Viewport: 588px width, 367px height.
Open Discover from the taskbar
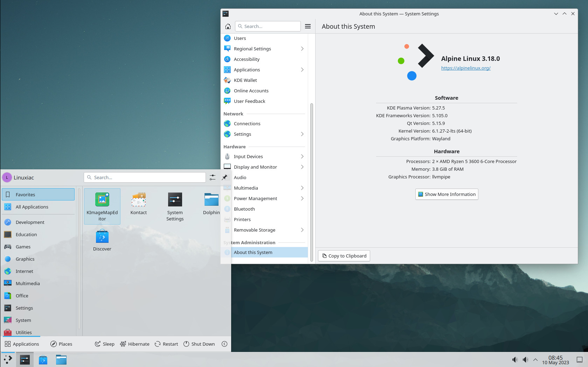(43, 360)
